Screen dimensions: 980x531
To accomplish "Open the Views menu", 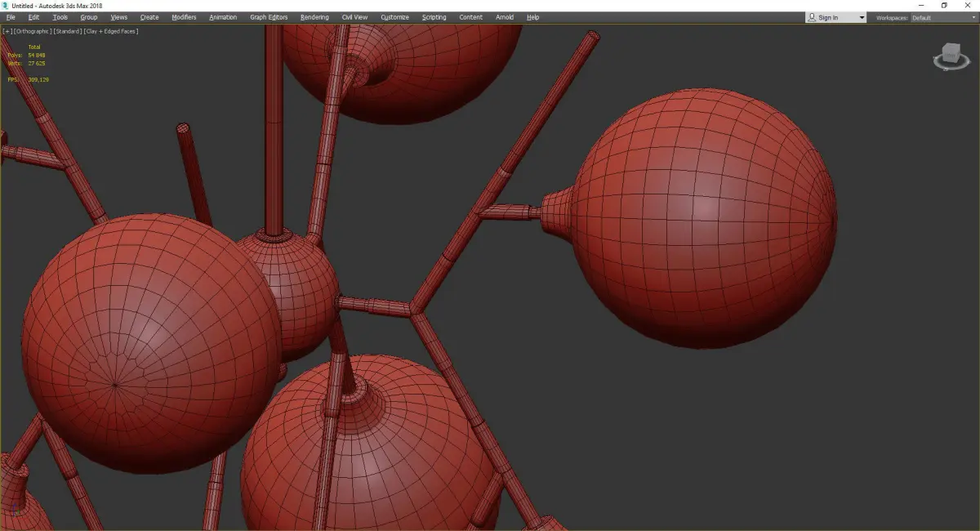I will tap(119, 17).
